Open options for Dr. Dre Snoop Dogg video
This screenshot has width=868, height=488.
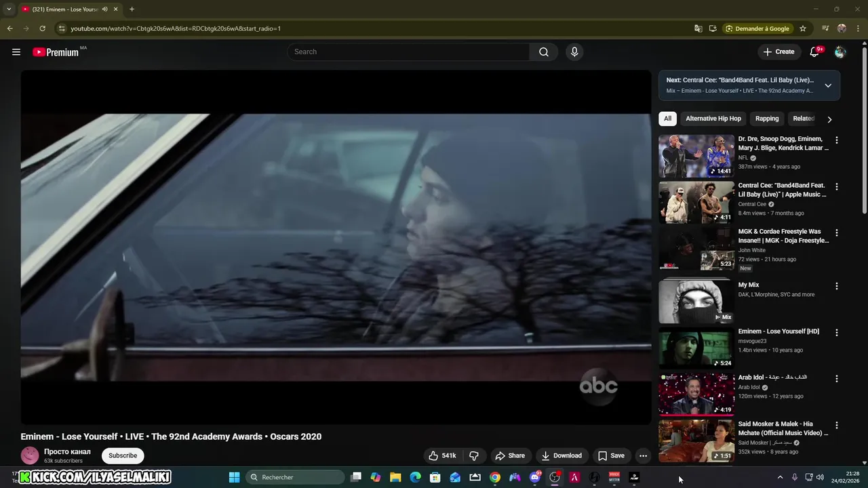point(836,140)
